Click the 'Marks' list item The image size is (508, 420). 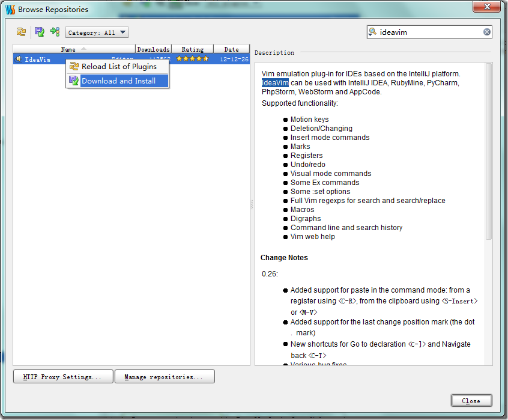(x=300, y=147)
